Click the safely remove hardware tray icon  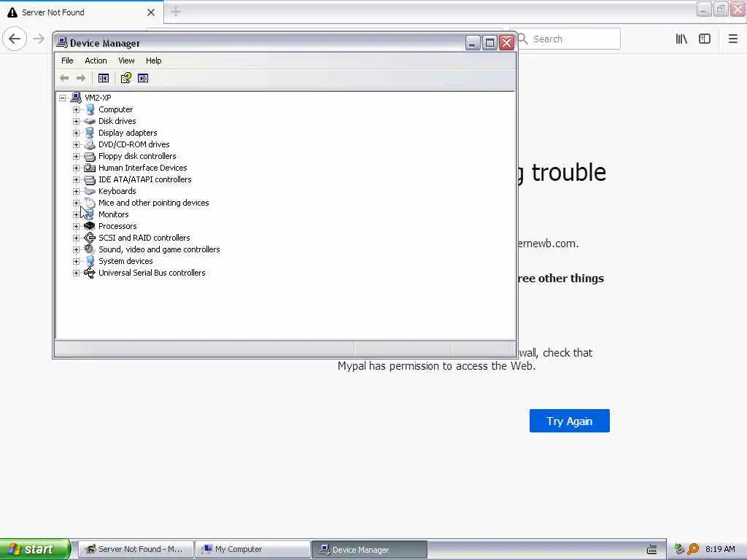(679, 549)
